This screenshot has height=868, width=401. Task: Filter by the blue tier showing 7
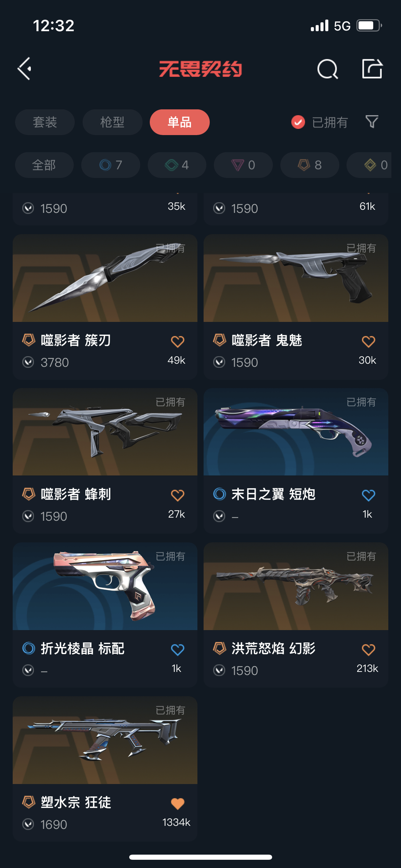(111, 165)
